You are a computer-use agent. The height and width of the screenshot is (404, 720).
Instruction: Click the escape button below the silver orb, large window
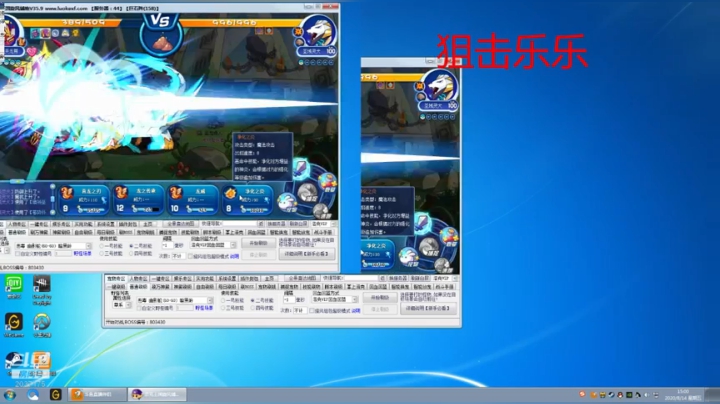click(x=323, y=211)
